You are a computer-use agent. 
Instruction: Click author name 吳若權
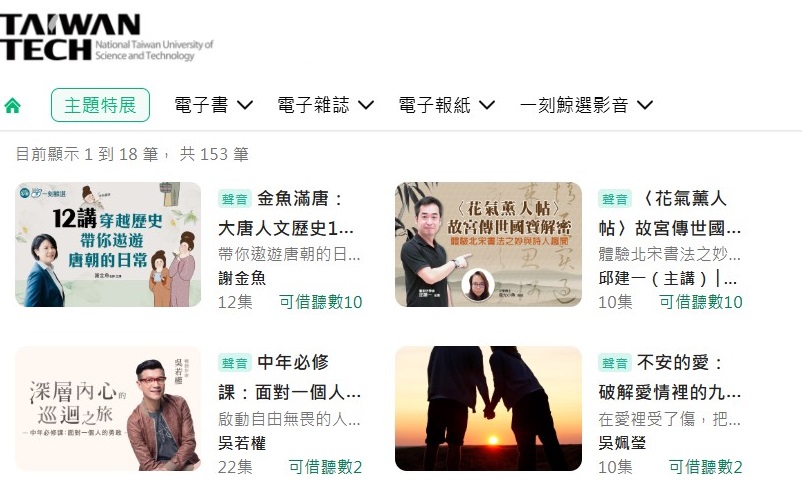pyautogui.click(x=242, y=443)
